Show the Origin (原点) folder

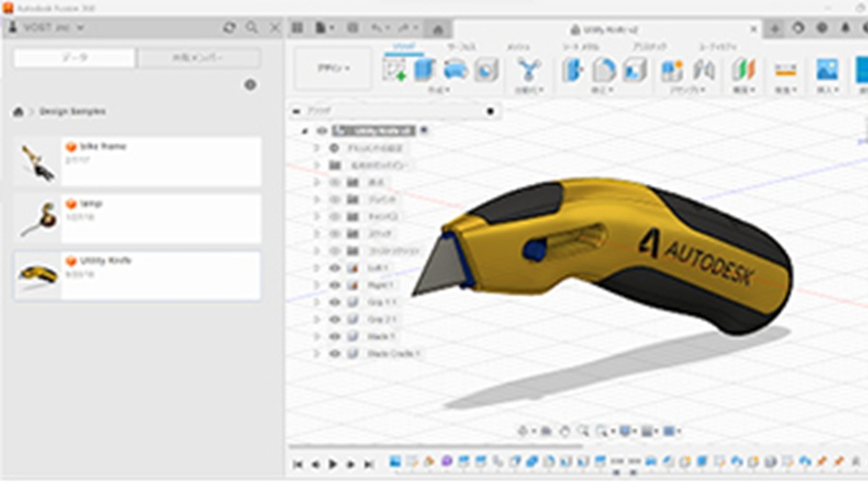pyautogui.click(x=335, y=182)
